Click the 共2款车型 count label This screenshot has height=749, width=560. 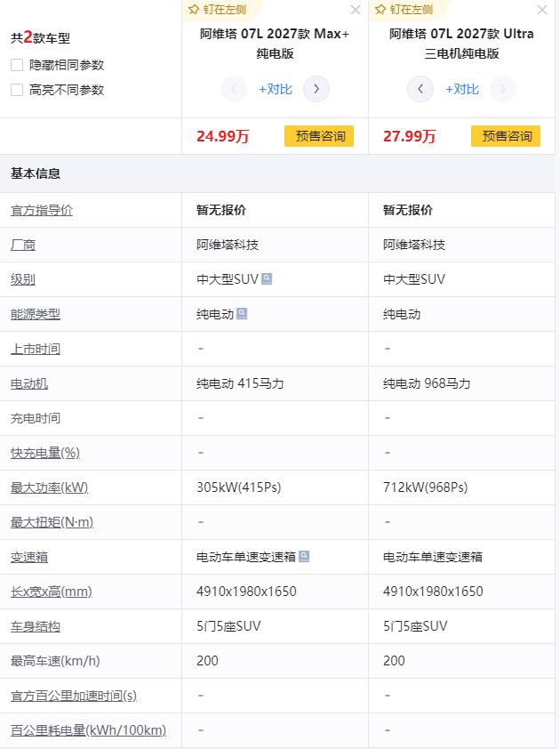click(41, 37)
